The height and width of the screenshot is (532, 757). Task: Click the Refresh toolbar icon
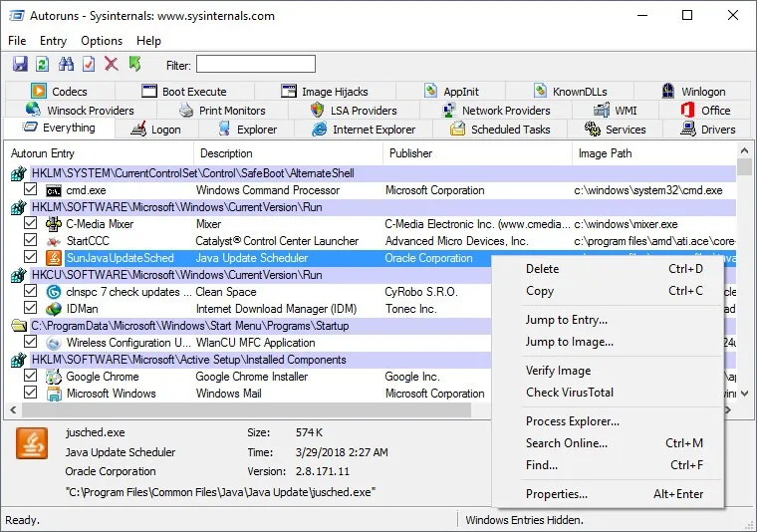pos(42,65)
